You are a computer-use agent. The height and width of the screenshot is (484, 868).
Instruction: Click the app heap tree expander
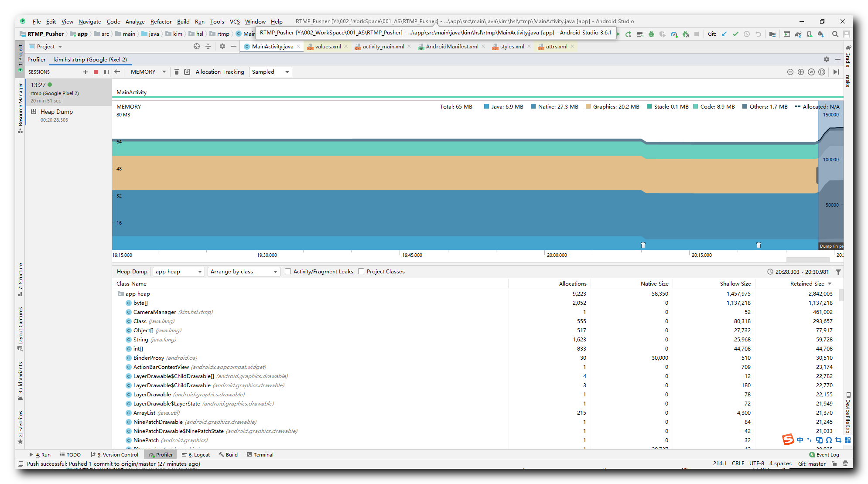(117, 293)
